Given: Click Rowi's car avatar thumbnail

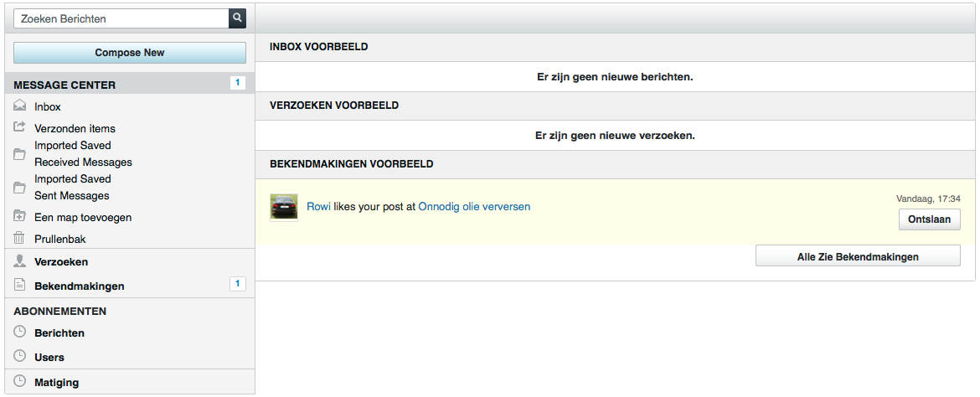Looking at the screenshot, I should pos(284,207).
